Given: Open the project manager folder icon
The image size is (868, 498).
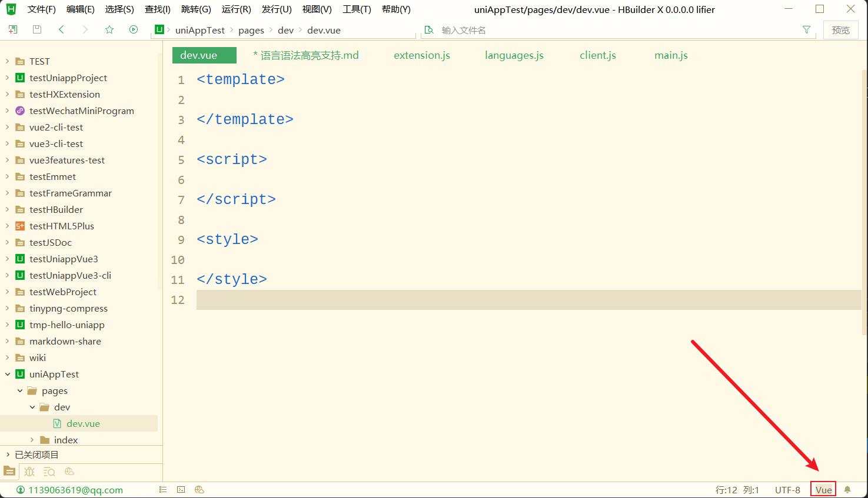Looking at the screenshot, I should pos(9,472).
